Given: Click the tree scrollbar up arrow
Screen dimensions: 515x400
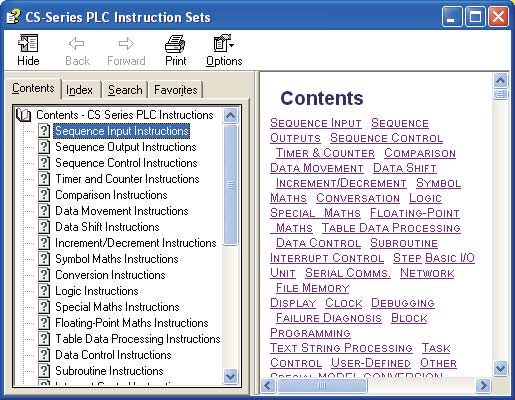Looking at the screenshot, I should click(x=230, y=116).
